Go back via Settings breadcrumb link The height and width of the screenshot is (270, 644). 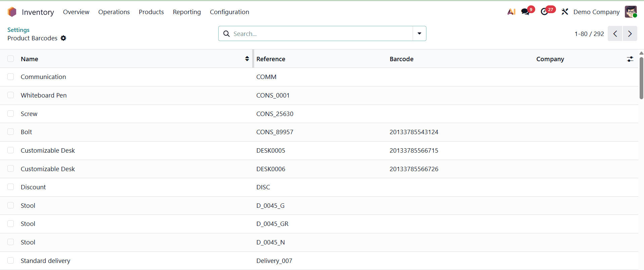18,30
